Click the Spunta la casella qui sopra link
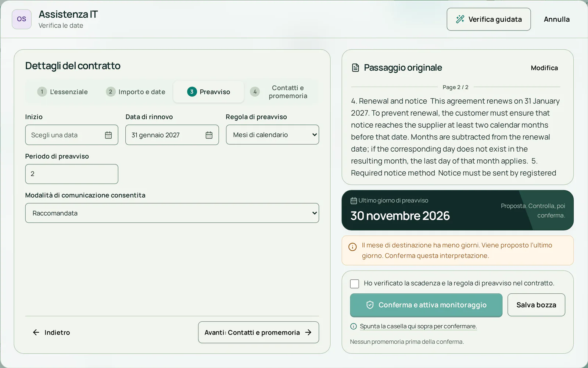The height and width of the screenshot is (368, 588). pos(418,326)
